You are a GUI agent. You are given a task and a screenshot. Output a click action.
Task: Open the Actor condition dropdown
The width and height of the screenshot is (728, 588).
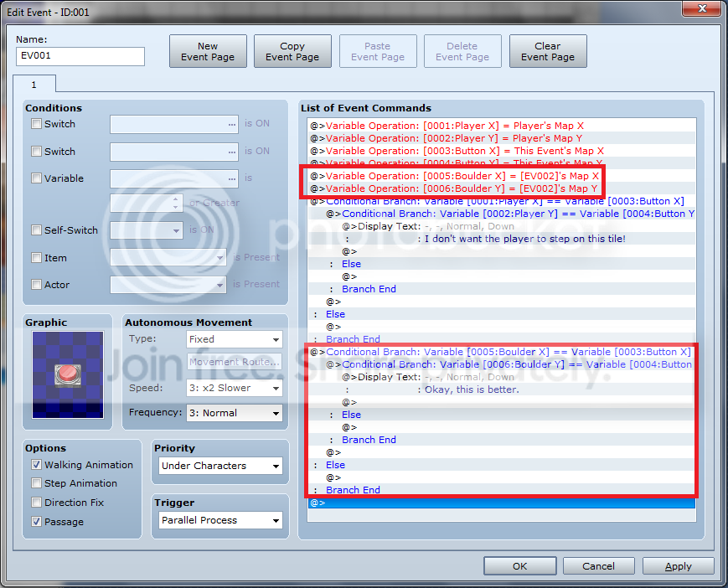pyautogui.click(x=168, y=285)
